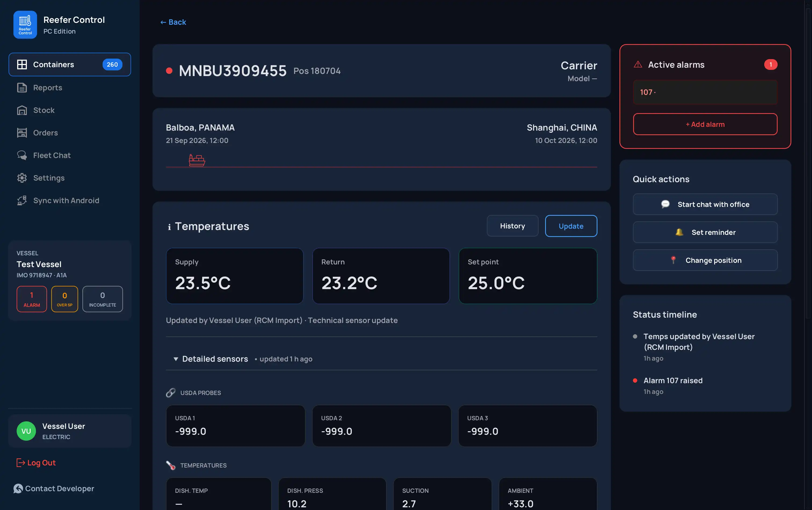Image resolution: width=812 pixels, height=510 pixels.
Task: Open Orders via its shelf icon
Action: [x=22, y=133]
